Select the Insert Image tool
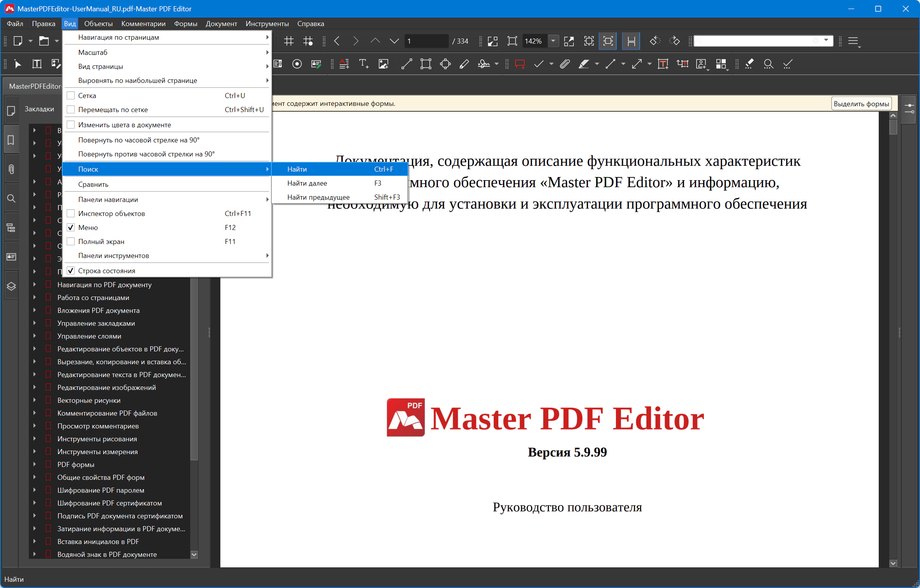920x588 pixels. click(383, 64)
